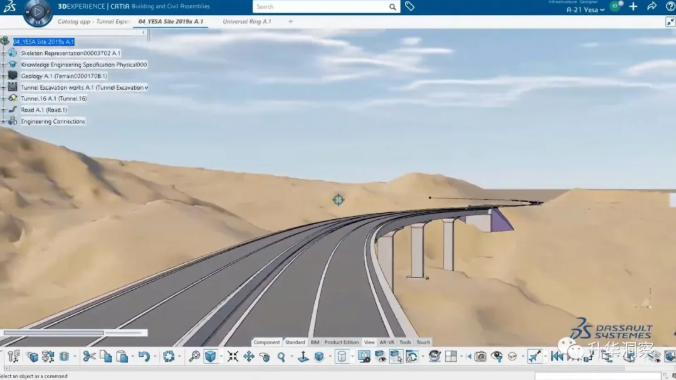The image size is (676, 380).
Task: Toggle the hide/show eye with cube icon
Action: click(x=380, y=356)
